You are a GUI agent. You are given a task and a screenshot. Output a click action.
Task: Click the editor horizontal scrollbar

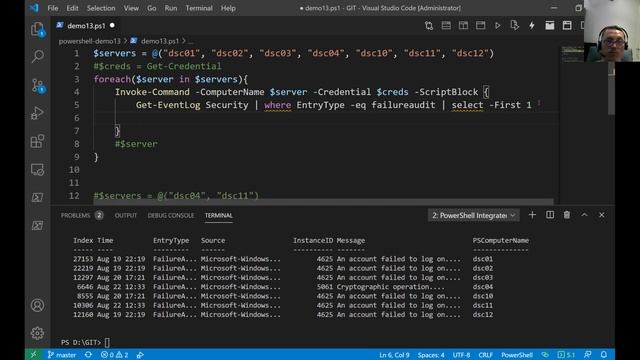tap(323, 201)
